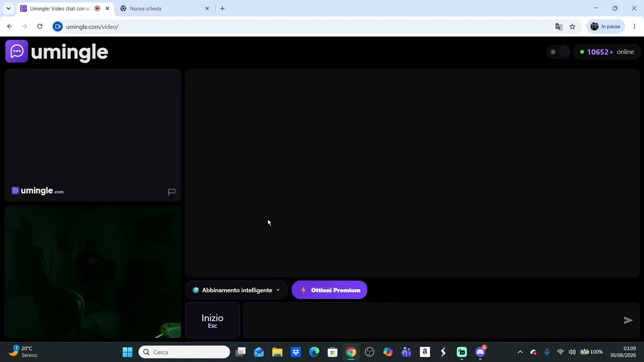The width and height of the screenshot is (644, 362).
Task: Send the message with the arrow icon
Action: [x=628, y=320]
